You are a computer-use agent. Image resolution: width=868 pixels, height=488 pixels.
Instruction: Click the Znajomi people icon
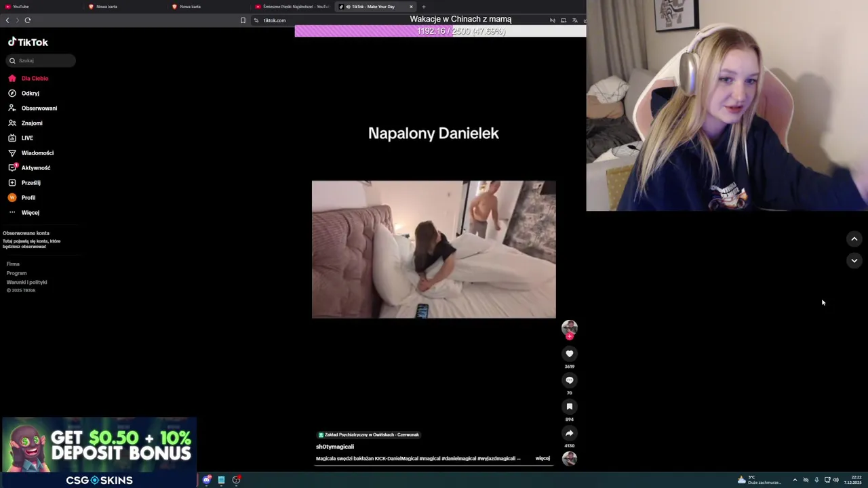(x=12, y=123)
